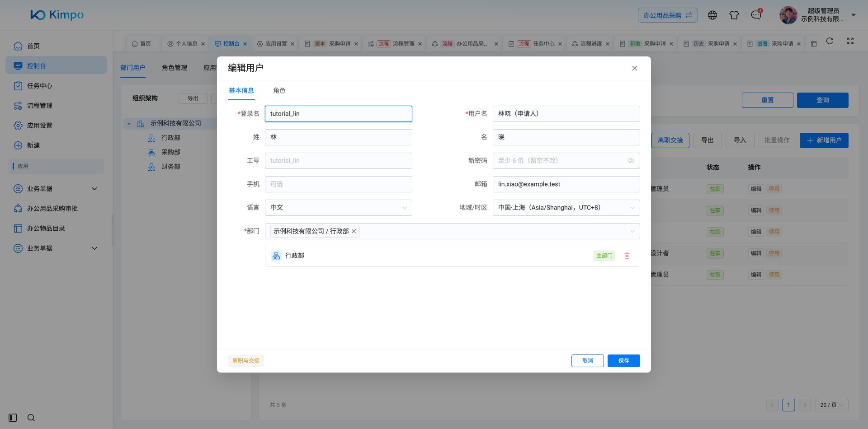Remove the 示例科技有限公司 / 行政部 tag
Image resolution: width=868 pixels, height=429 pixels.
click(x=354, y=231)
